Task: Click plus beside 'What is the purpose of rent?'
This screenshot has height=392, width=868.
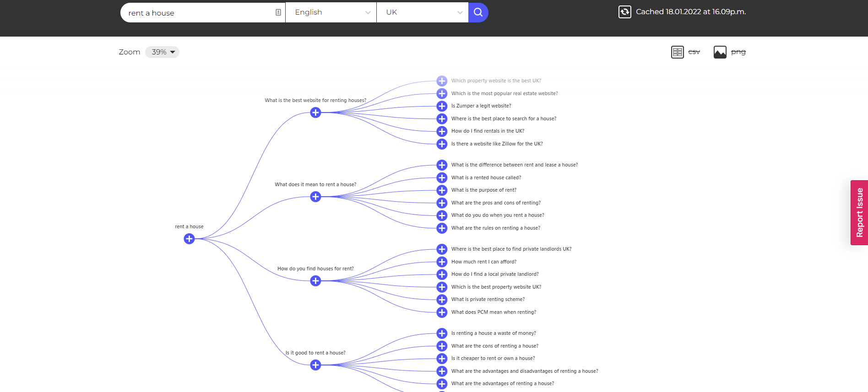Action: click(442, 190)
